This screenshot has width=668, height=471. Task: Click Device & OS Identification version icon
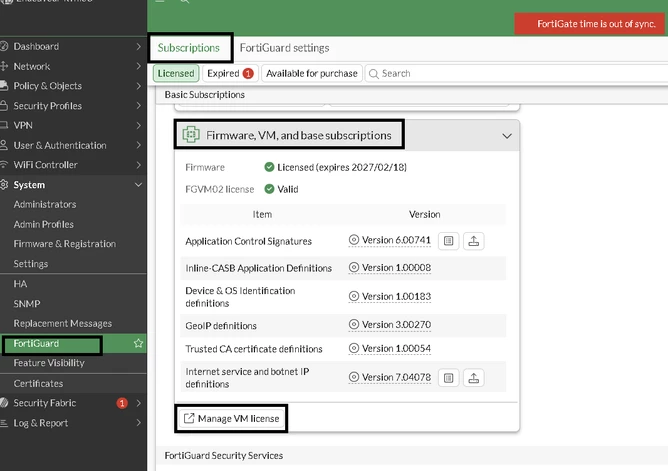pos(354,296)
